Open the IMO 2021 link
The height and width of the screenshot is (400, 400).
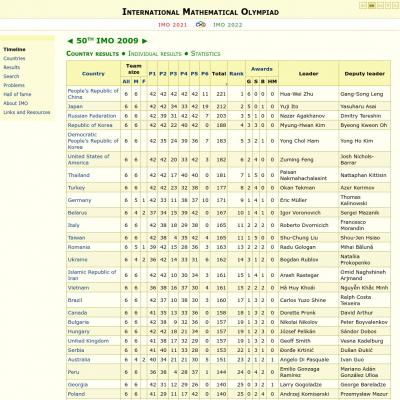pyautogui.click(x=173, y=25)
